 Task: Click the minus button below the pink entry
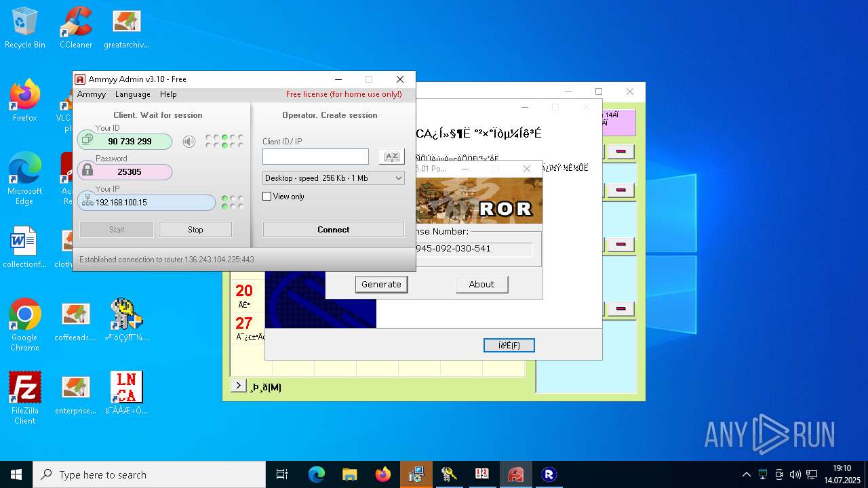pos(620,150)
